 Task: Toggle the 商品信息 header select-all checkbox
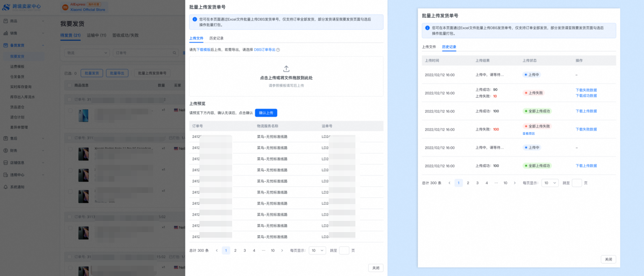pyautogui.click(x=70, y=85)
